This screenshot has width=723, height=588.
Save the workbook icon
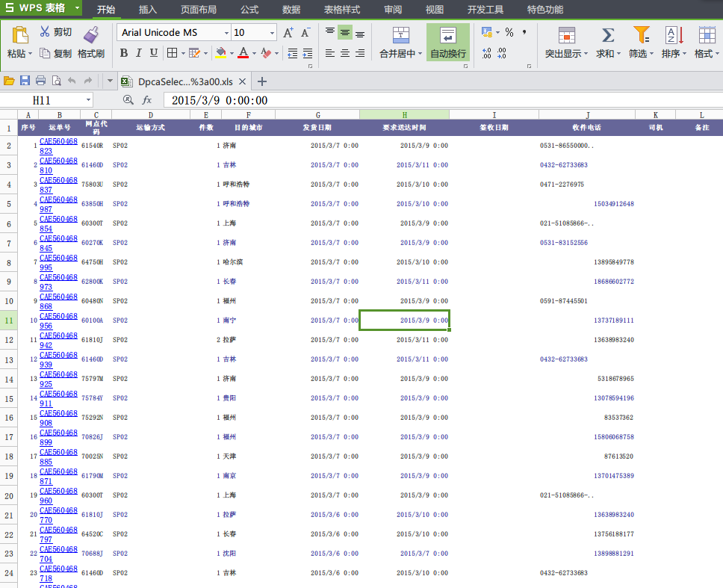(x=25, y=81)
